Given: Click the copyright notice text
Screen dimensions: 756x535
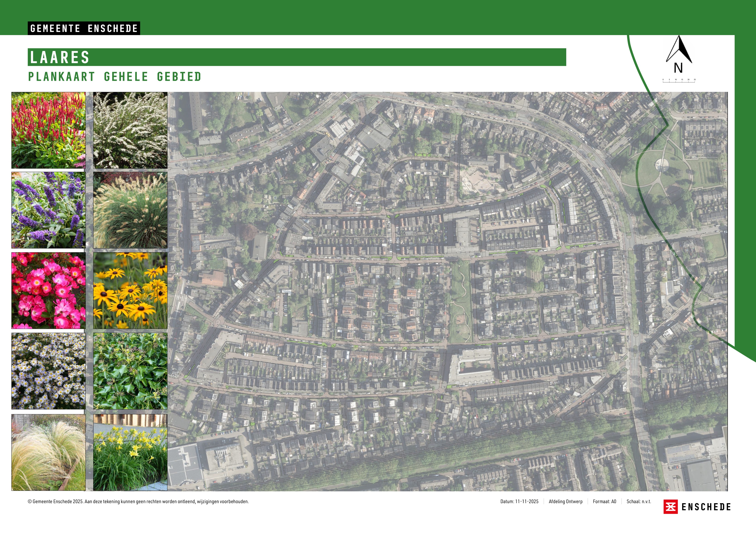Looking at the screenshot, I should click(x=138, y=501).
